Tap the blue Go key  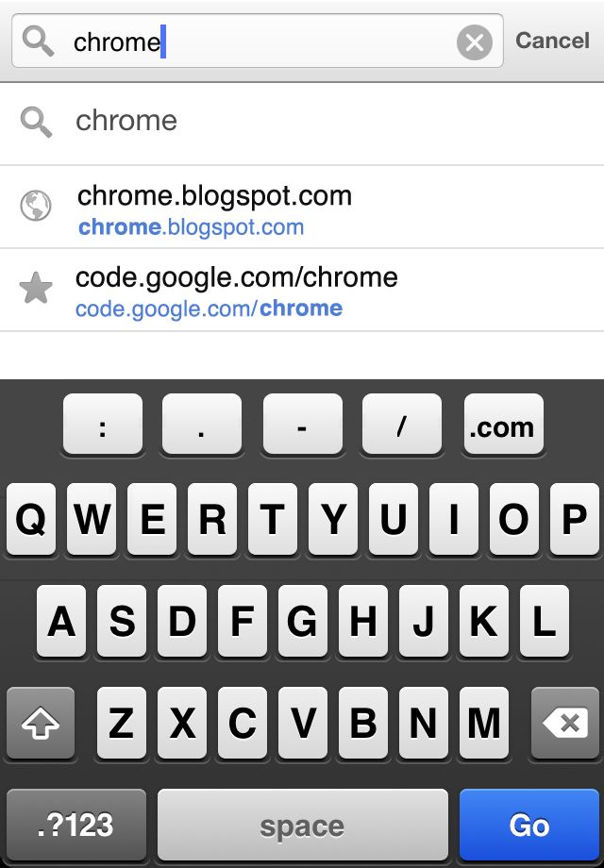point(529,825)
